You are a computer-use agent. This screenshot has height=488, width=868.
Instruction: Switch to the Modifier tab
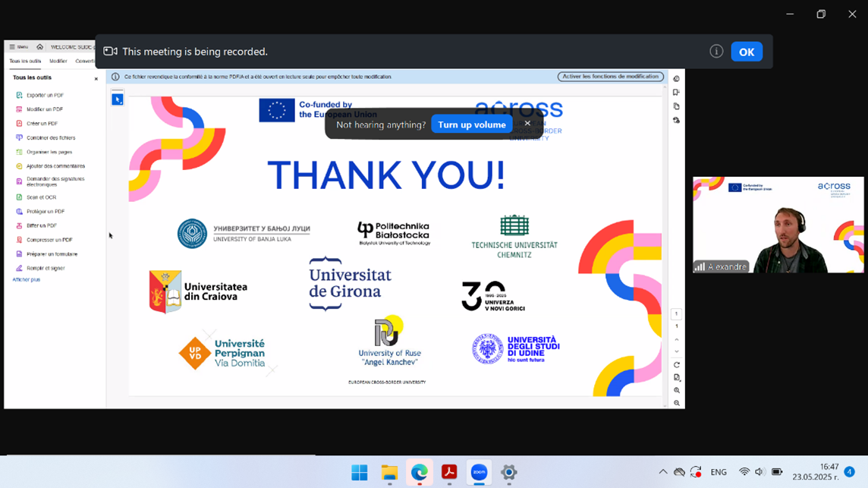58,61
